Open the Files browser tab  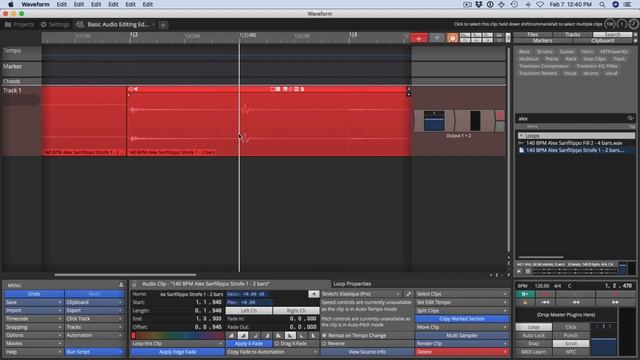533,35
